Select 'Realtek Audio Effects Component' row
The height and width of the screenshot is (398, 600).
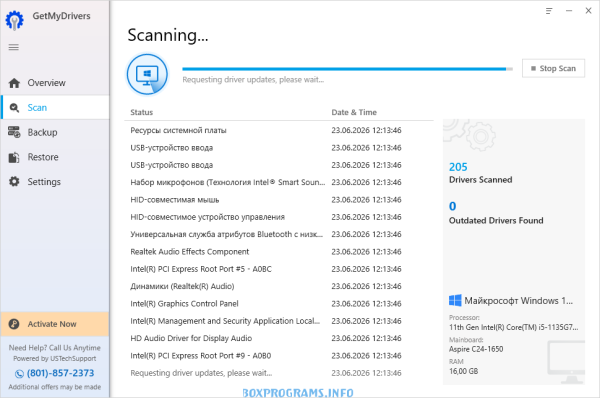coord(279,252)
